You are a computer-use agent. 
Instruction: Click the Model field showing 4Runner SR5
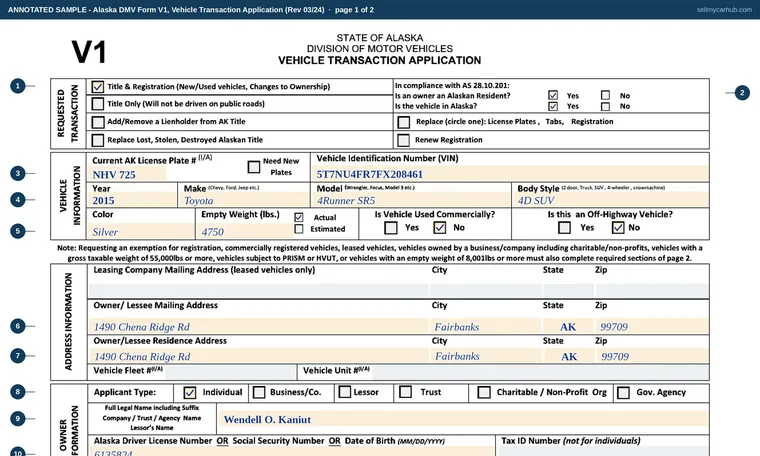click(x=412, y=200)
